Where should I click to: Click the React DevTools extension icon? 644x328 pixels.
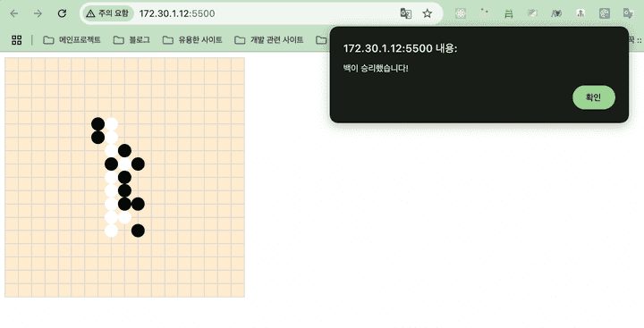[461, 13]
